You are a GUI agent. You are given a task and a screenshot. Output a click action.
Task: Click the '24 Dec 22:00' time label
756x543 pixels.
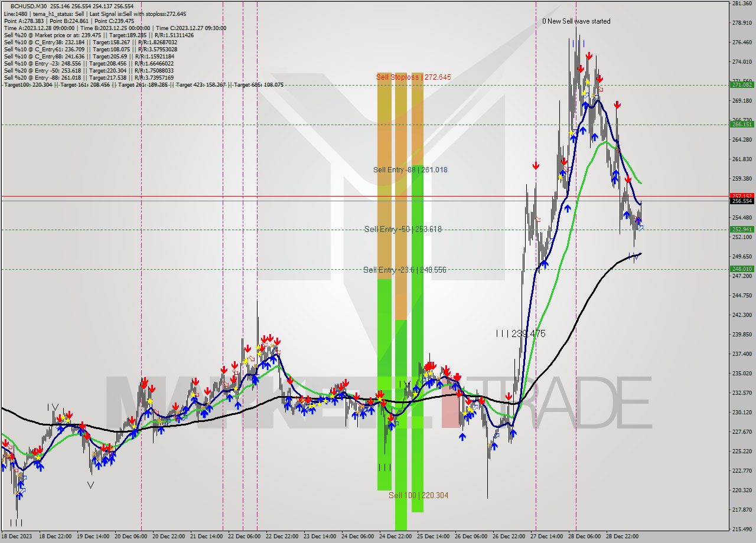pyautogui.click(x=395, y=537)
